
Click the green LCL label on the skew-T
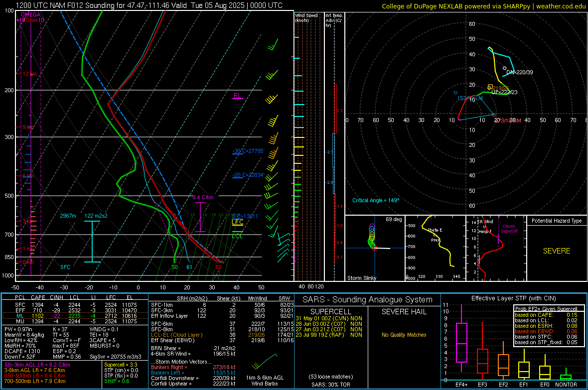pyautogui.click(x=237, y=236)
